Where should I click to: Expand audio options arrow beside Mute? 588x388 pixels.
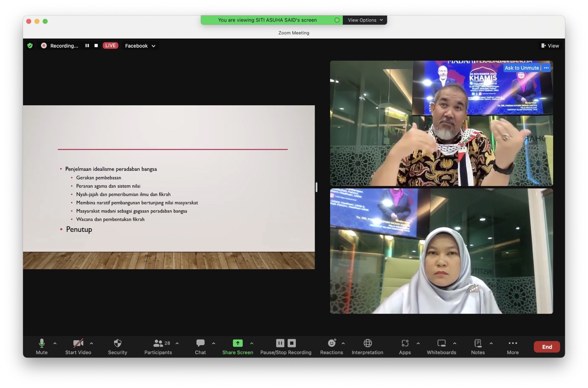[55, 343]
